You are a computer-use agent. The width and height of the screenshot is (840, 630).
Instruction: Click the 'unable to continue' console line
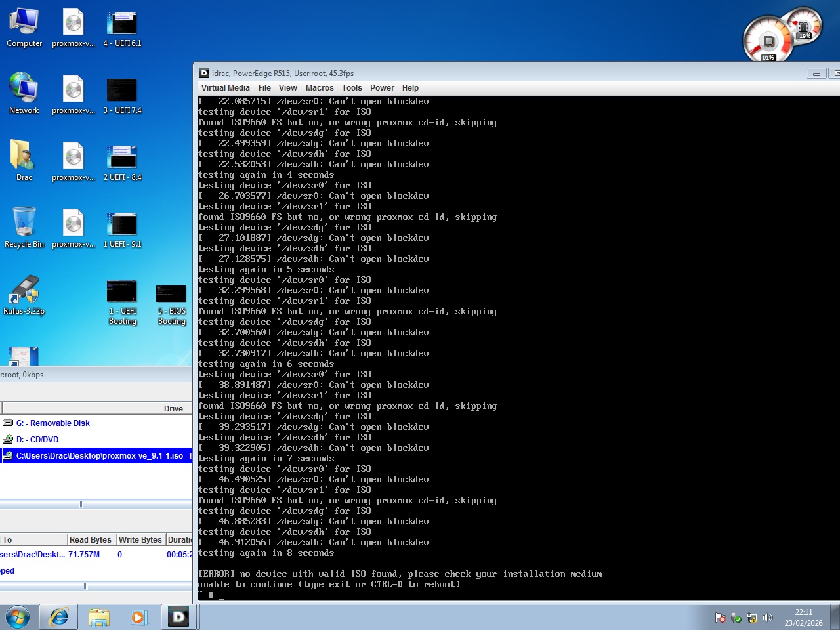click(x=329, y=585)
